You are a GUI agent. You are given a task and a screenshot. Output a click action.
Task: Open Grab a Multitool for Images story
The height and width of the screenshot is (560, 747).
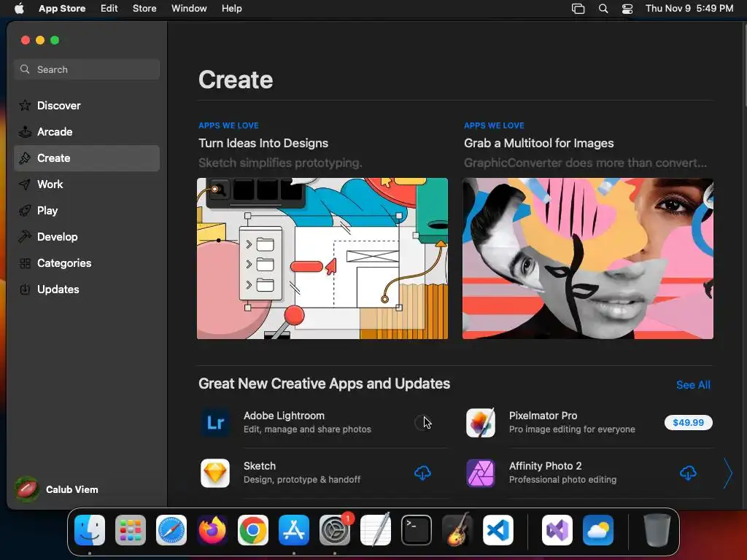click(539, 144)
